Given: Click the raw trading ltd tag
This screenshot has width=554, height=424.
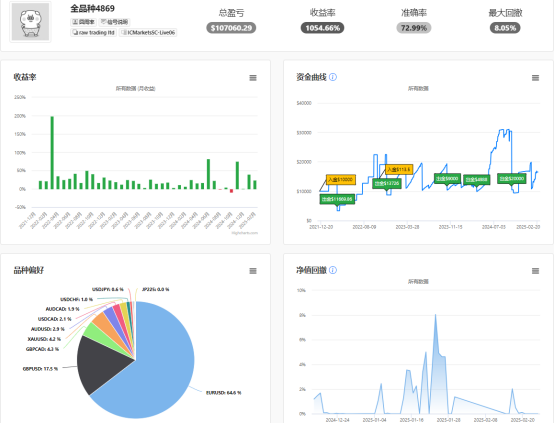Looking at the screenshot, I should coord(94,33).
